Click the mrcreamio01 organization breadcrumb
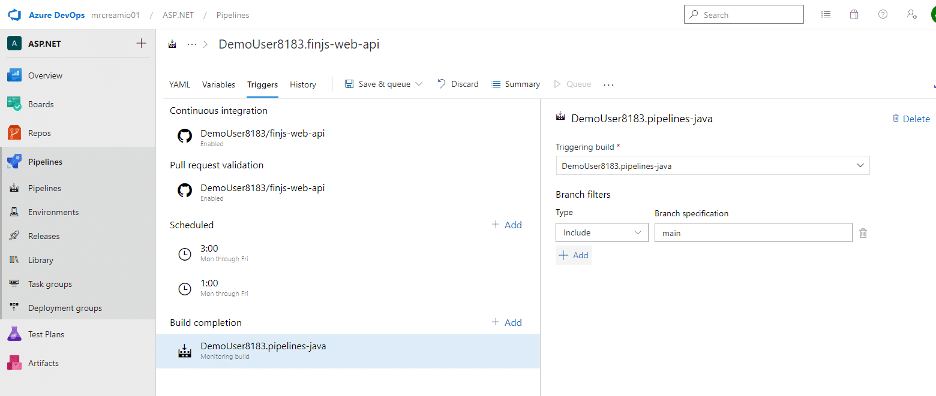 coord(115,15)
